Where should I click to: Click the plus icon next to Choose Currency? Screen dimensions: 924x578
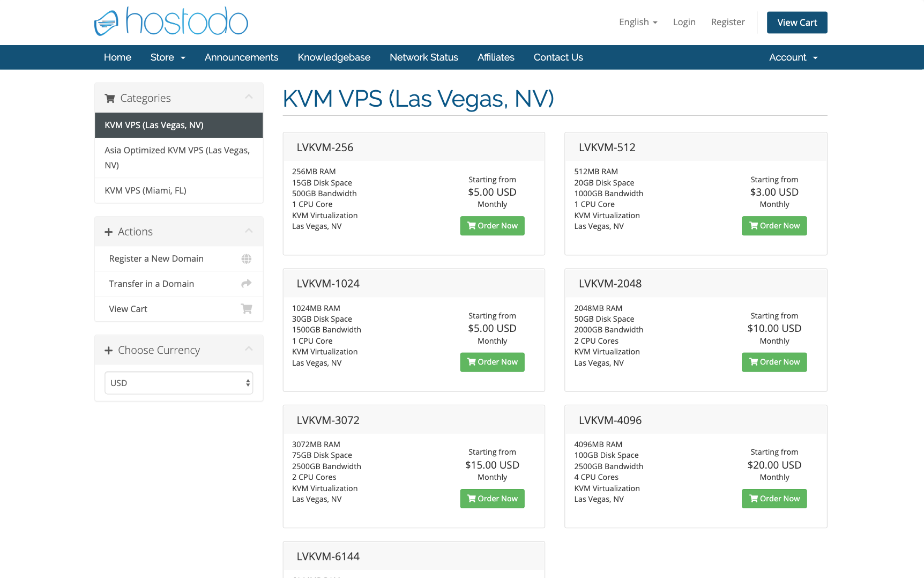tap(109, 350)
